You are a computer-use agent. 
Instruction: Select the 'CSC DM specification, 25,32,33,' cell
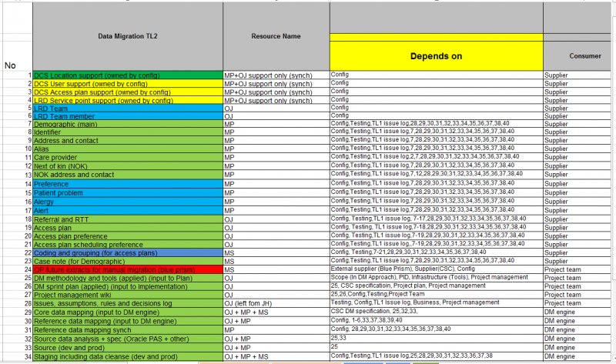[x=436, y=311]
